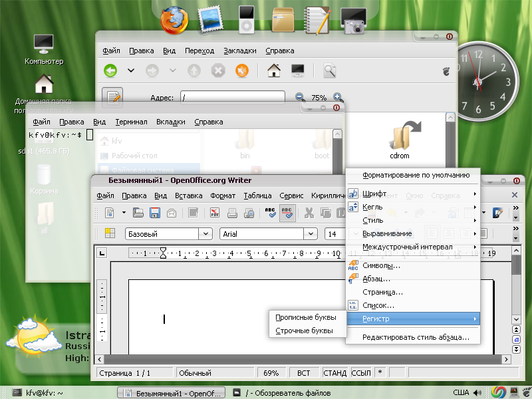Image resolution: width=532 pixels, height=399 pixels.
Task: Click the Export as PDF icon
Action: coord(215,213)
